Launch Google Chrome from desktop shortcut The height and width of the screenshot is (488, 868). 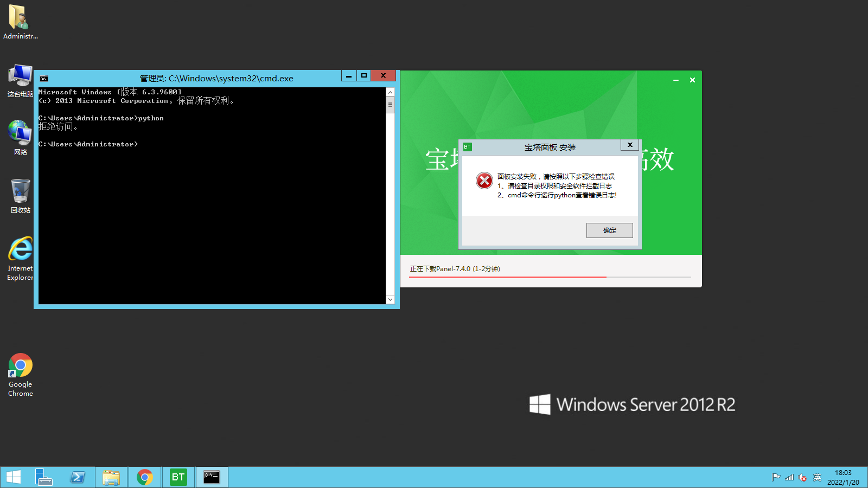pos(20,375)
